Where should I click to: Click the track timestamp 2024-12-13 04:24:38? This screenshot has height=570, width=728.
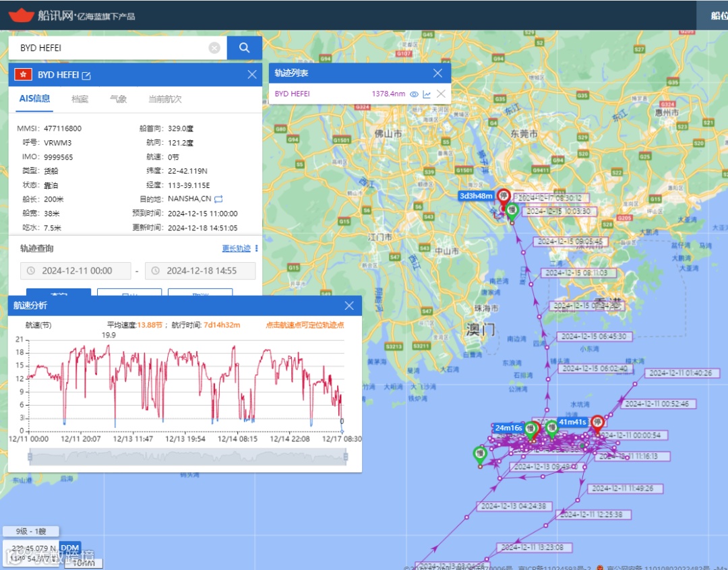[514, 506]
